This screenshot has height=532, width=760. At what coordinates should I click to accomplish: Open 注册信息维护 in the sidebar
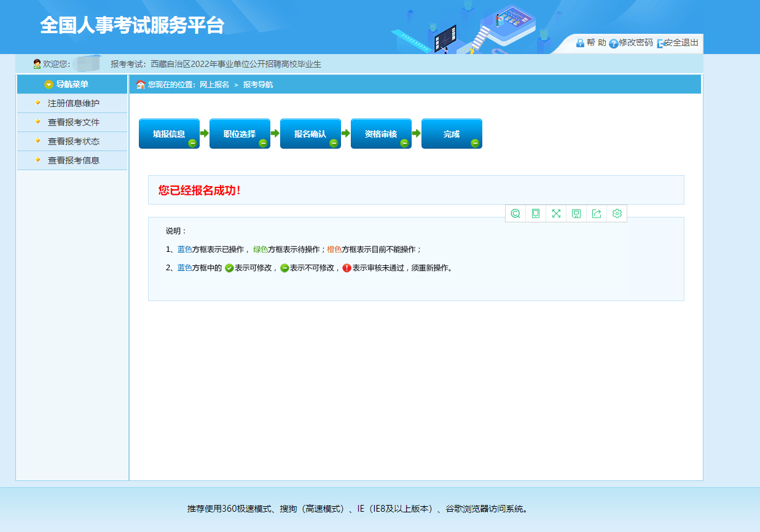(x=73, y=103)
